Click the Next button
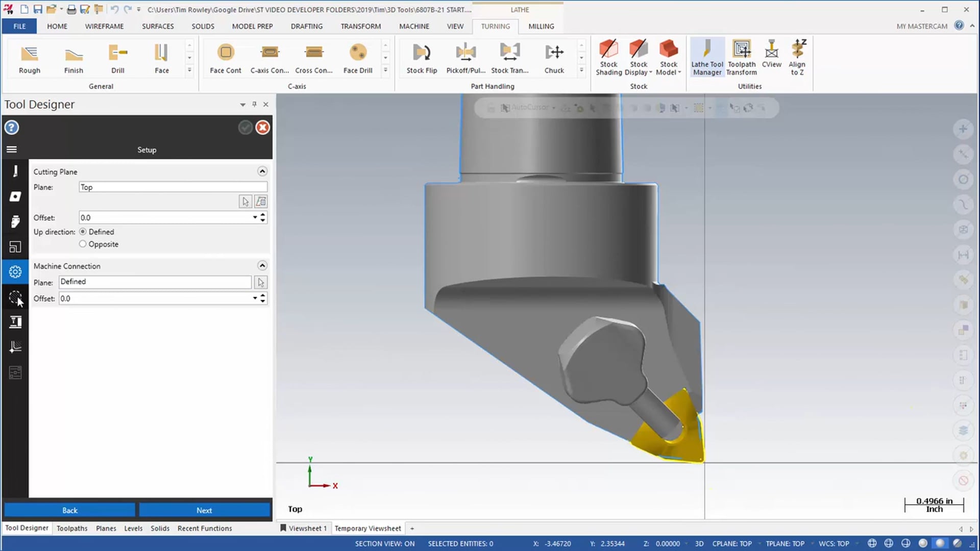This screenshot has height=551, width=980. 204,510
